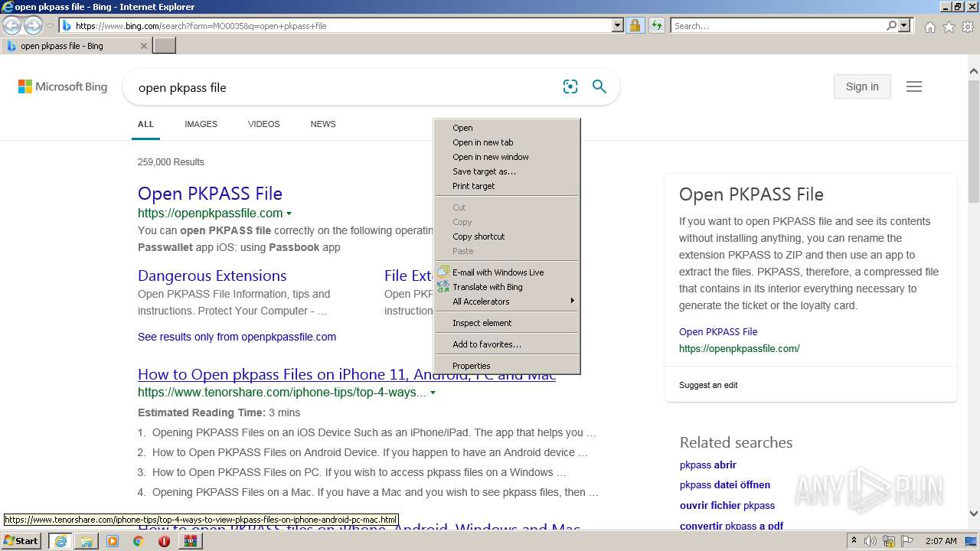
Task: Open related search pkpass abrir
Action: [x=707, y=465]
